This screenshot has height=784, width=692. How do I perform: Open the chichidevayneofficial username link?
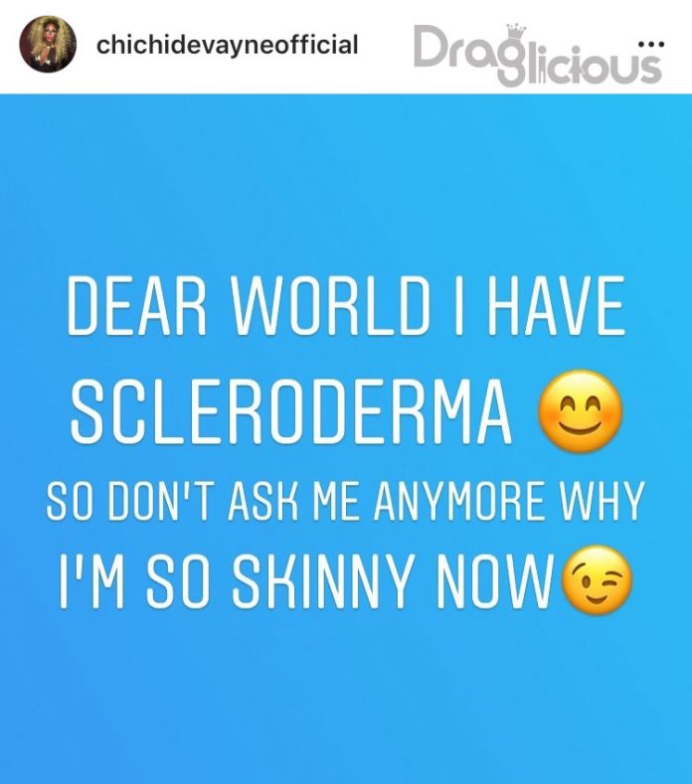(227, 45)
